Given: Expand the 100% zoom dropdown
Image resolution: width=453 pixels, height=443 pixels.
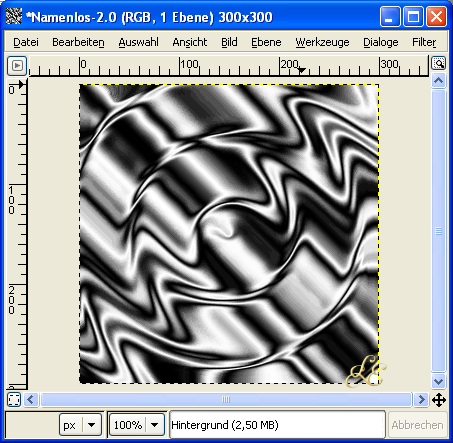Looking at the screenshot, I should 154,425.
